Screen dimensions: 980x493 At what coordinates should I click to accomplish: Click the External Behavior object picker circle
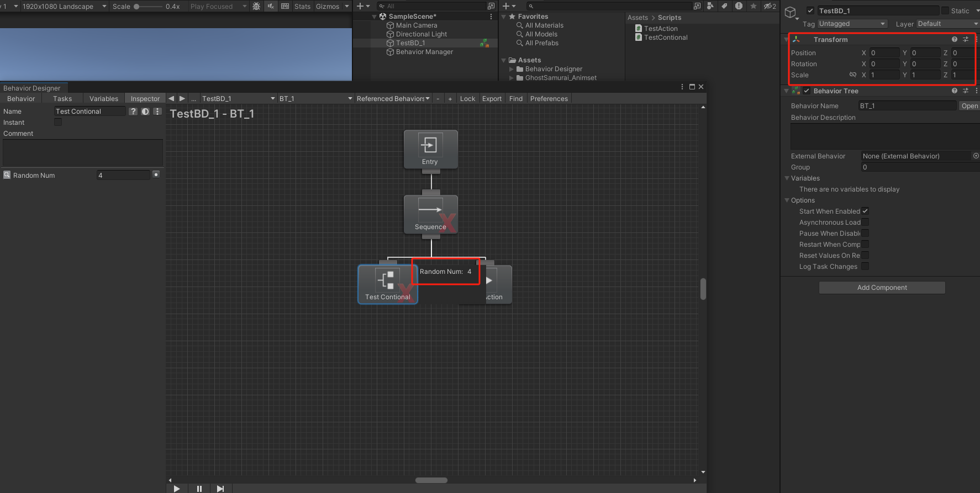(x=976, y=156)
